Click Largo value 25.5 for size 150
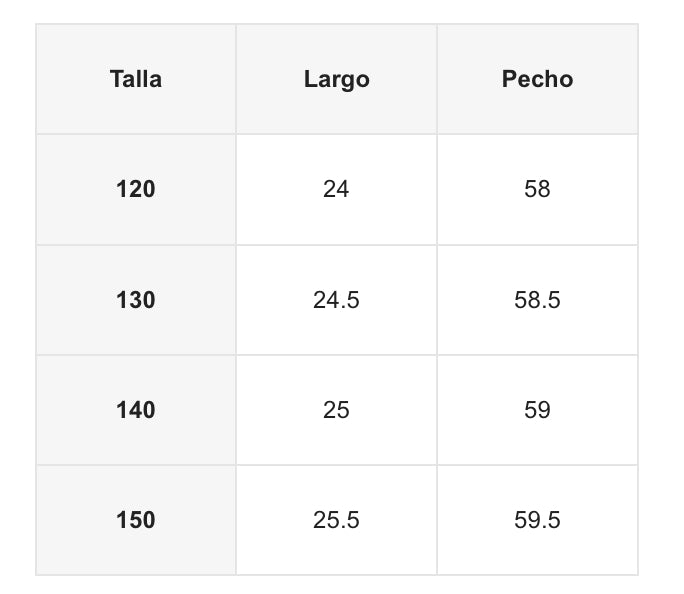The height and width of the screenshot is (594, 684). click(336, 520)
